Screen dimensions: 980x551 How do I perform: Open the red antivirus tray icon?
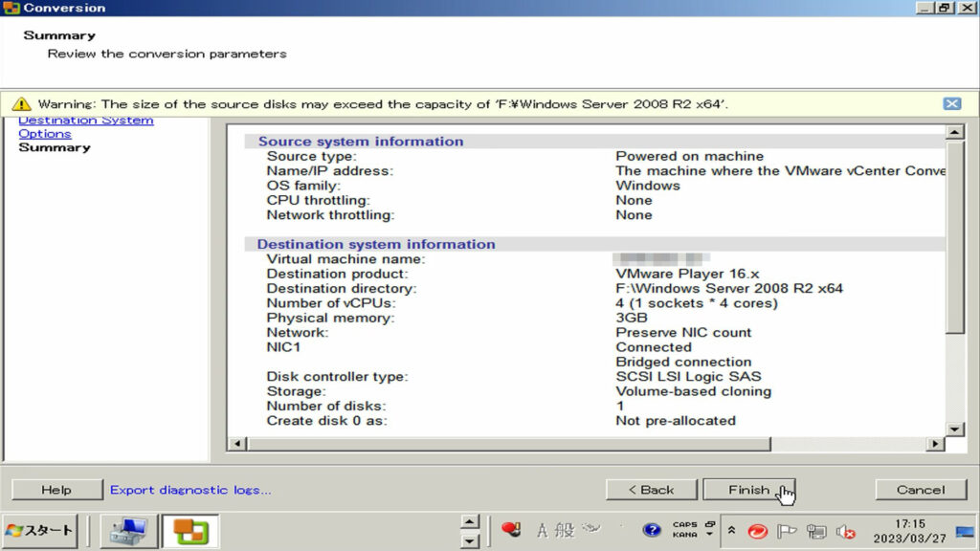click(x=758, y=532)
